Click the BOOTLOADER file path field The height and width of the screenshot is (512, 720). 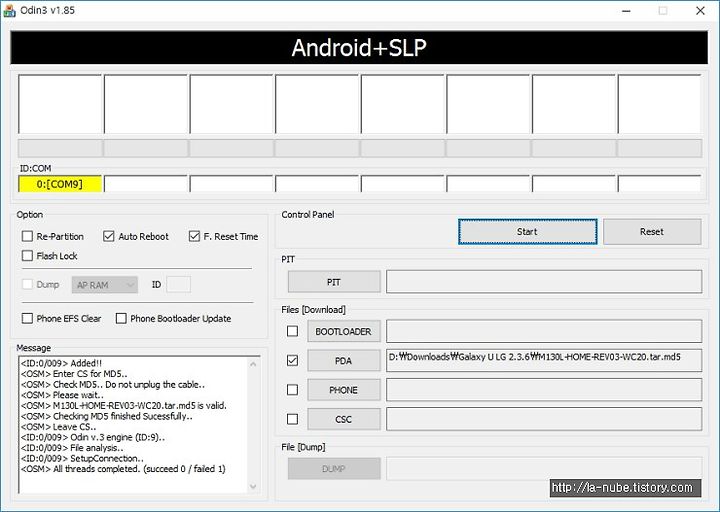(544, 331)
